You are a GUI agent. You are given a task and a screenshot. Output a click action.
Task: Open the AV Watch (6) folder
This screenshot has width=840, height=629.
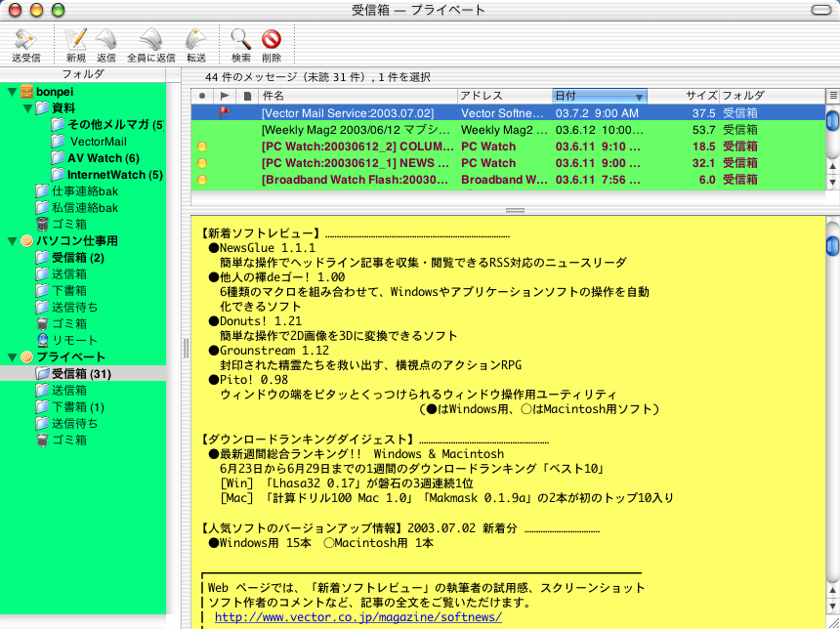[x=96, y=158]
